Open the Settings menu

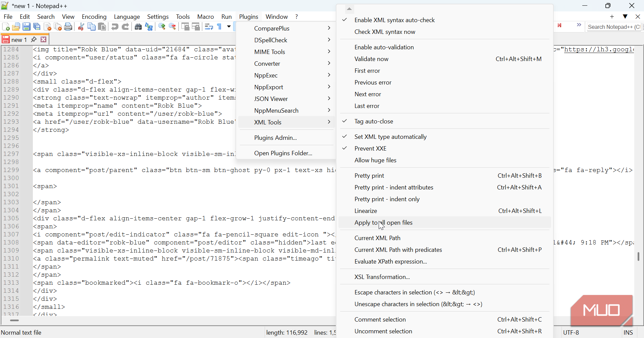point(158,17)
